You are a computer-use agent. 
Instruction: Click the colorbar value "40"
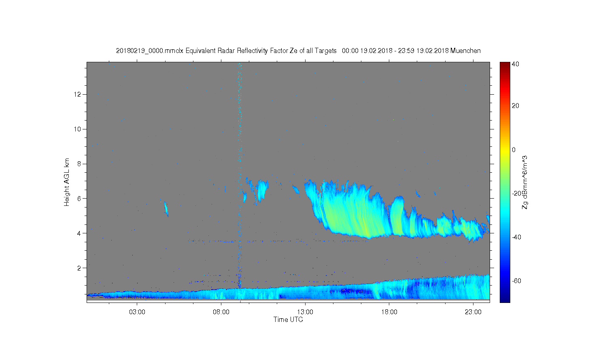click(516, 64)
